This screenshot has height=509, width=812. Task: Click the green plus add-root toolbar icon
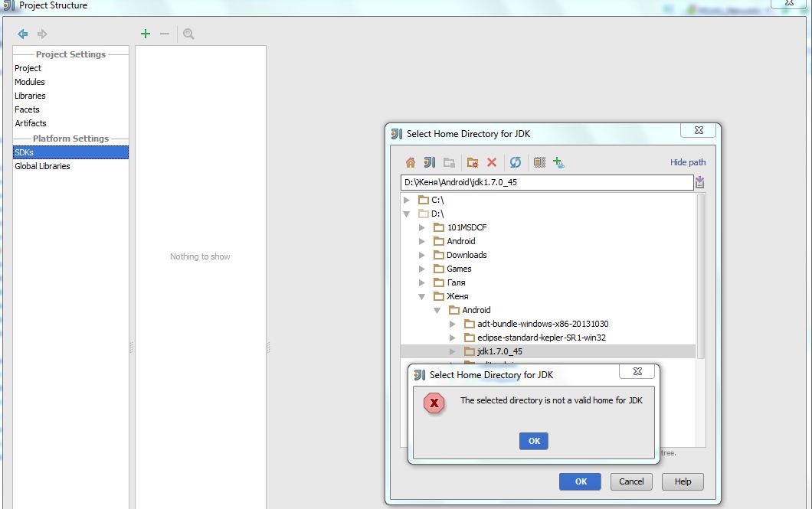558,162
